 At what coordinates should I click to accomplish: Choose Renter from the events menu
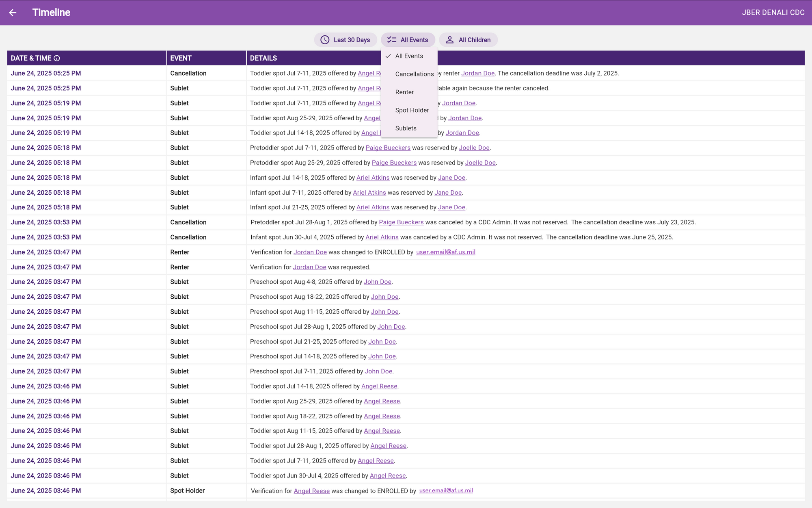point(409,92)
